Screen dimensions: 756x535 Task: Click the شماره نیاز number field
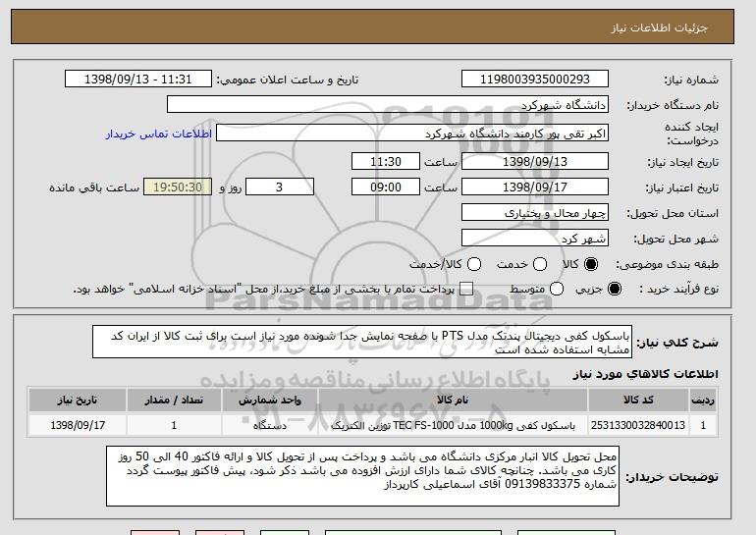point(535,80)
